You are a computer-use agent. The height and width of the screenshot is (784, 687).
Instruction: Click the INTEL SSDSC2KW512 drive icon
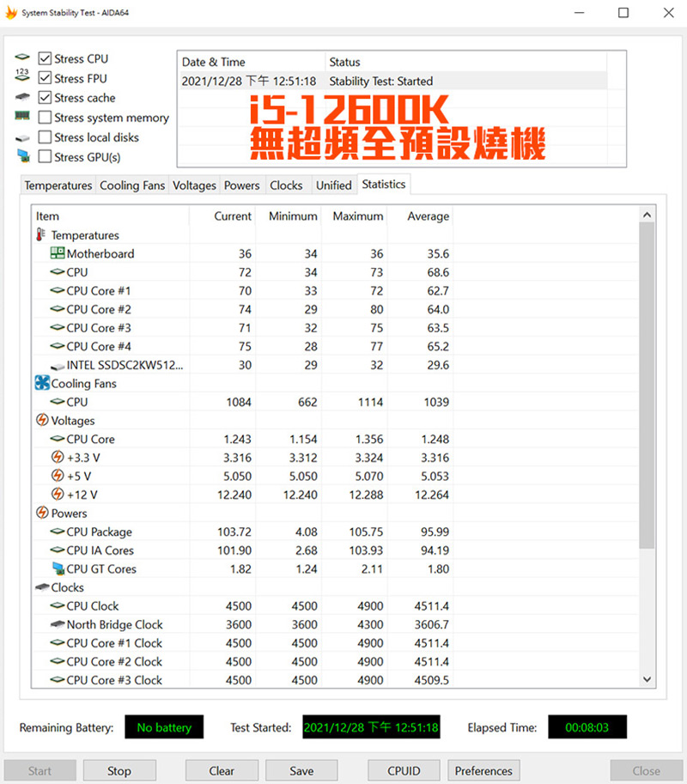(58, 367)
